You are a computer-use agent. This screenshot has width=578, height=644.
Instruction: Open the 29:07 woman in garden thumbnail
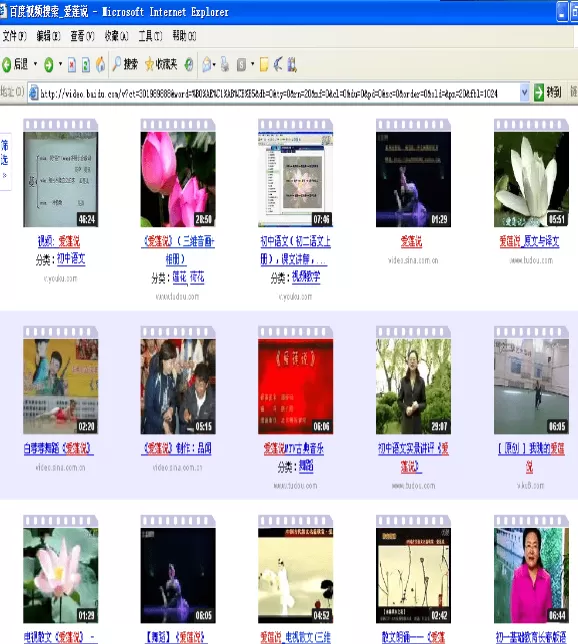[413, 386]
